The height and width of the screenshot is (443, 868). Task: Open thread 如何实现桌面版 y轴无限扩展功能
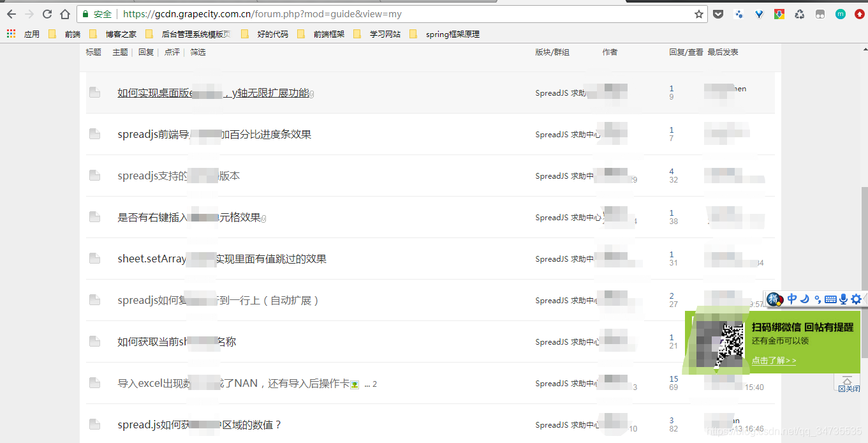214,93
